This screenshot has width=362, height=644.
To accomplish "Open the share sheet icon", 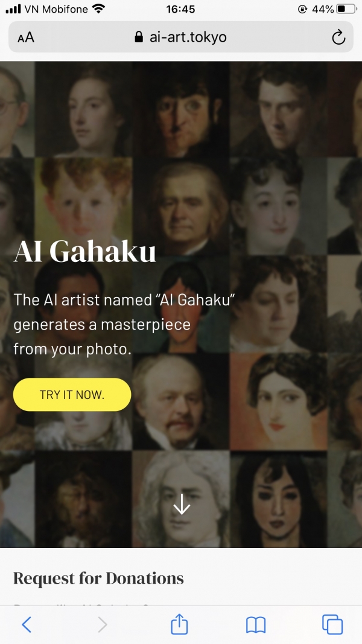I will [179, 623].
